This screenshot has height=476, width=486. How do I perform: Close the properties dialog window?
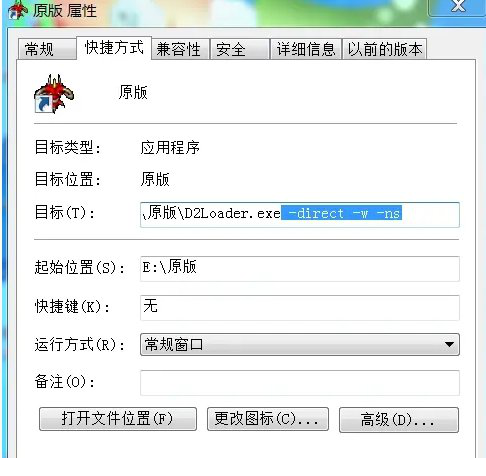tap(458, 6)
